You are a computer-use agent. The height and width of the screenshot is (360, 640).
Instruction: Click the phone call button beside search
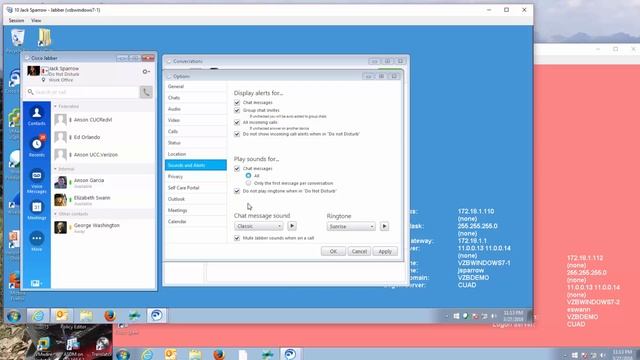[146, 92]
